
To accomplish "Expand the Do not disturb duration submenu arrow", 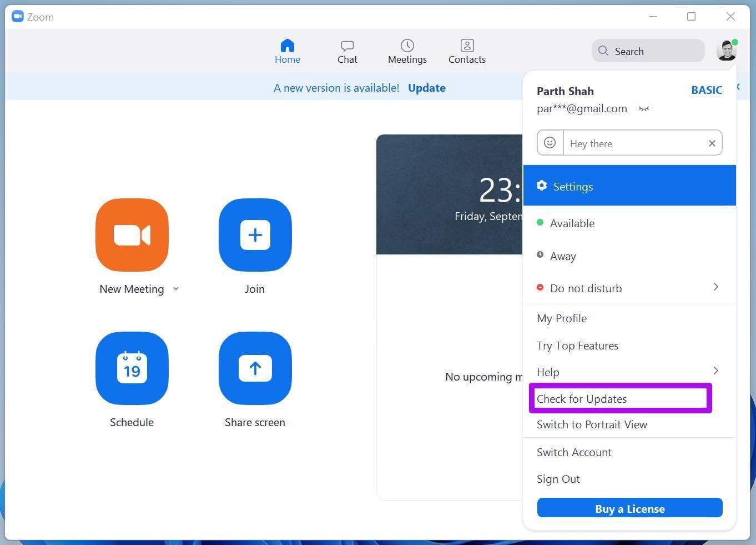I will (x=716, y=287).
